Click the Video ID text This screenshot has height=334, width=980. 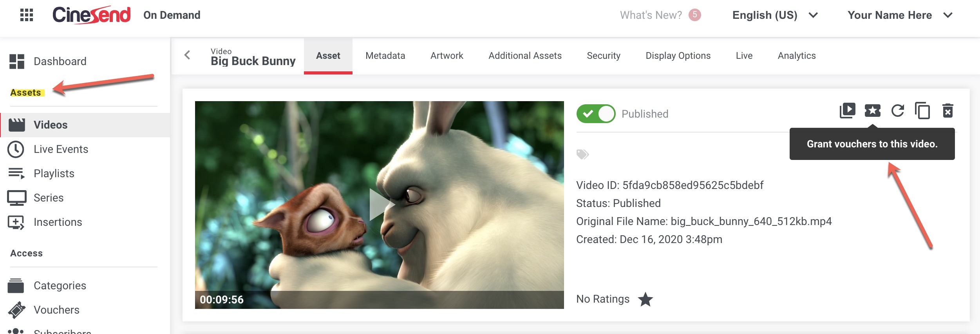[x=670, y=185]
